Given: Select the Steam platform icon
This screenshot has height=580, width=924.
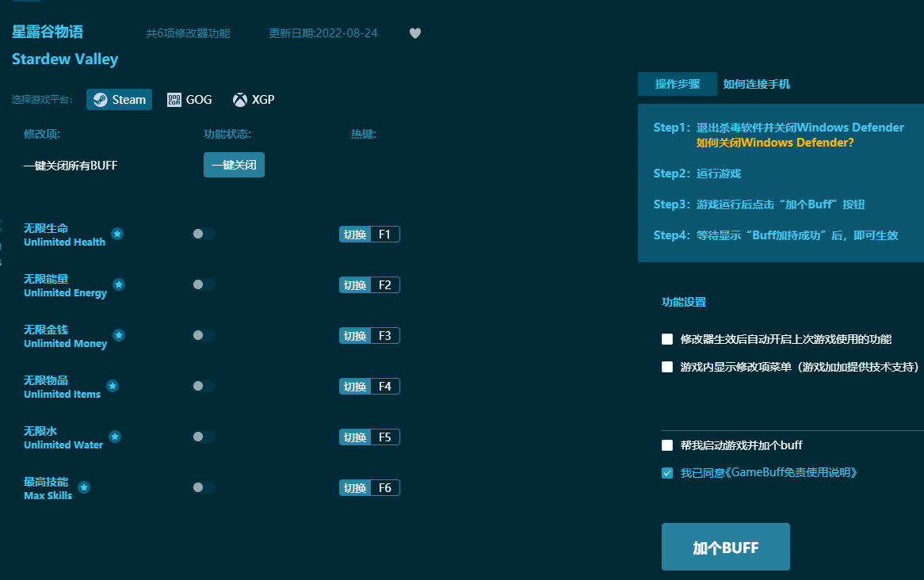Looking at the screenshot, I should click(101, 100).
